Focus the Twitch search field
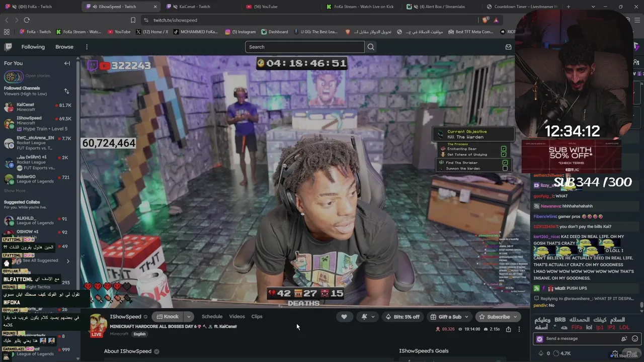Image resolution: width=644 pixels, height=362 pixels. point(305,47)
